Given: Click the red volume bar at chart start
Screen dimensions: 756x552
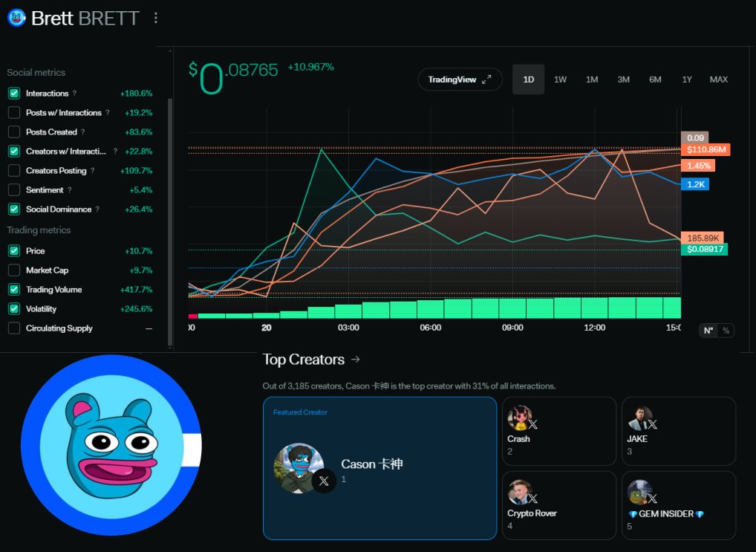Looking at the screenshot, I should point(193,316).
